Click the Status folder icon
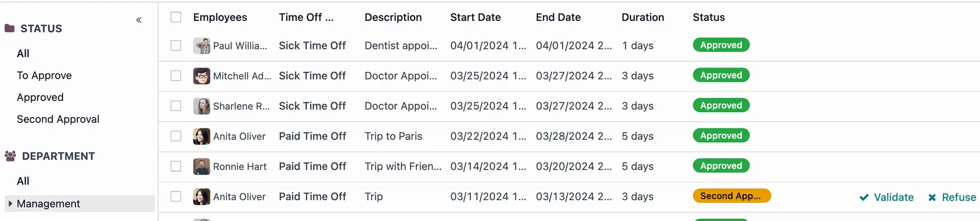 click(x=10, y=28)
